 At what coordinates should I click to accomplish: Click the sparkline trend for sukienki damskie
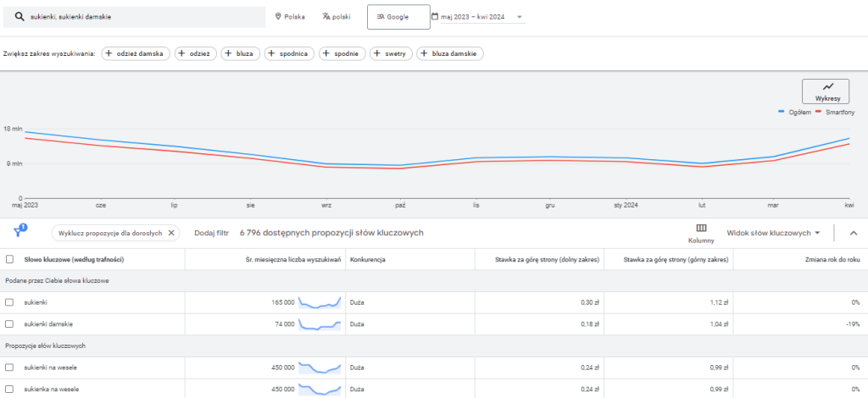(x=320, y=324)
